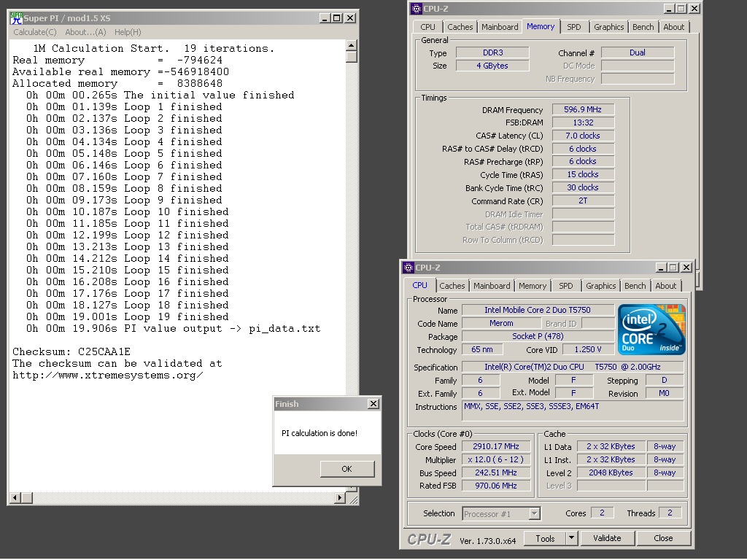Image resolution: width=747 pixels, height=560 pixels.
Task: Click the xtremesystems.org URL text
Action: (108, 376)
